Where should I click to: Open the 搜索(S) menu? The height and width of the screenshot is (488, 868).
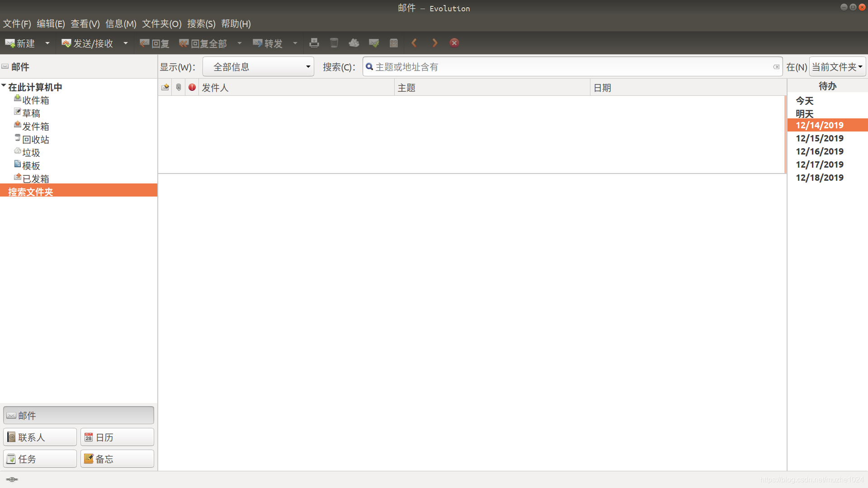(201, 23)
